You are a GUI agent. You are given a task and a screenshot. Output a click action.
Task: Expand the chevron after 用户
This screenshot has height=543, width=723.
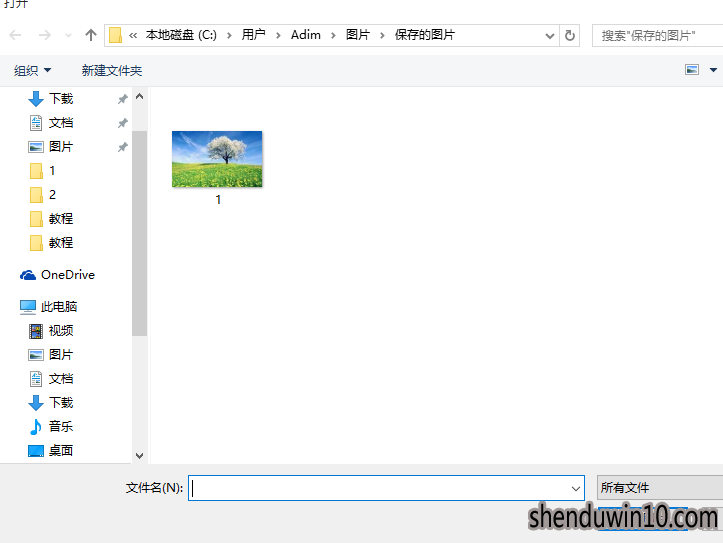[278, 35]
